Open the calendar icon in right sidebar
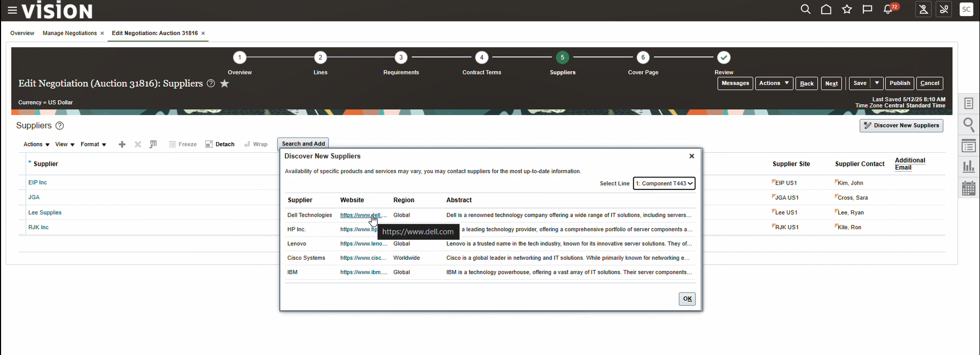Image resolution: width=980 pixels, height=355 pixels. pos(969,188)
